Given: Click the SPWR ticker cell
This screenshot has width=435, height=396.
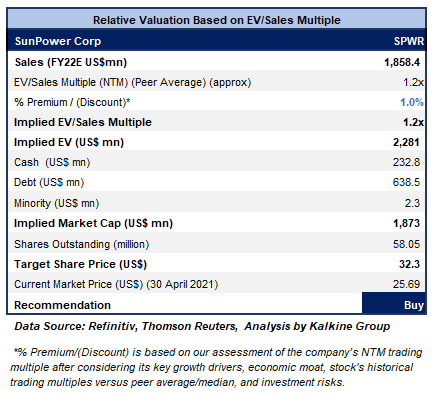Looking at the screenshot, I should (409, 41).
